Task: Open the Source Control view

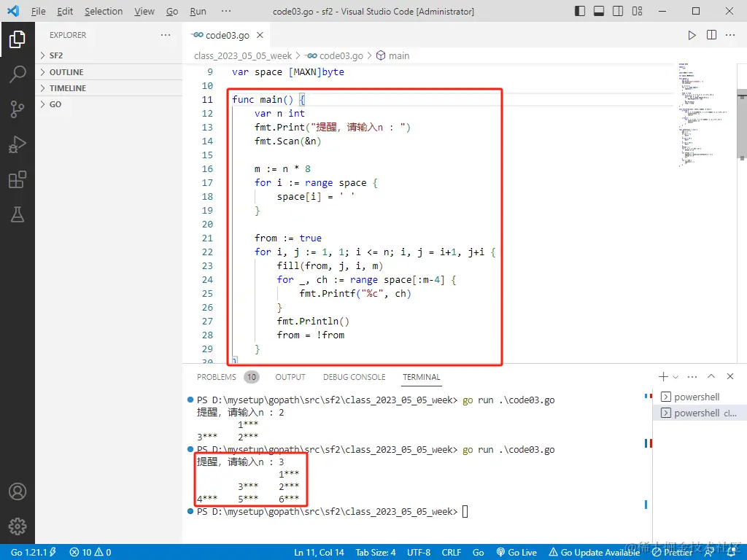Action: tap(18, 109)
